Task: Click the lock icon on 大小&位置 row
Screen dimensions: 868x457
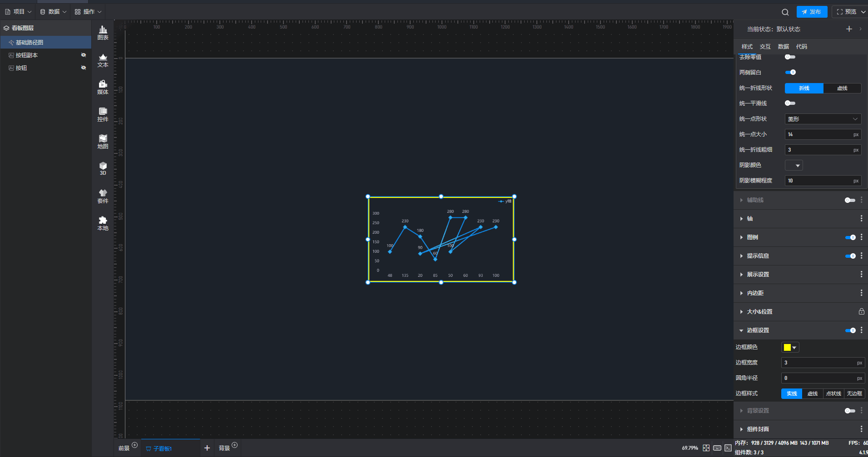Action: (x=861, y=311)
